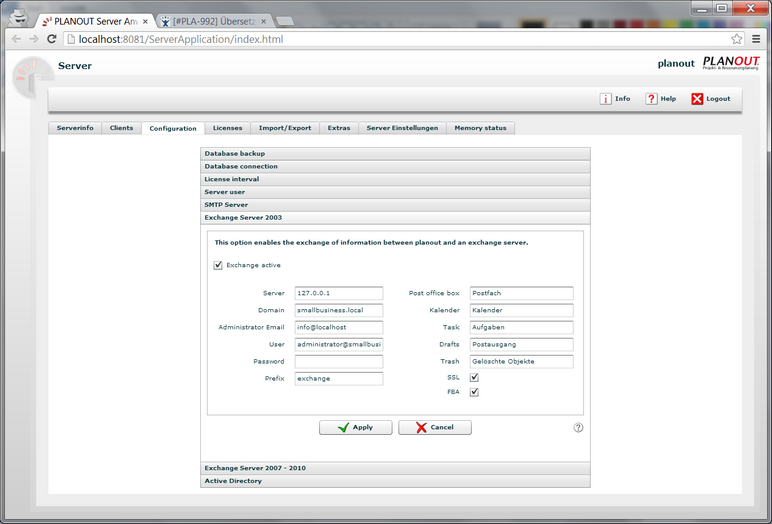The height and width of the screenshot is (524, 772).
Task: Toggle the Exchange active checkbox
Action: point(218,265)
